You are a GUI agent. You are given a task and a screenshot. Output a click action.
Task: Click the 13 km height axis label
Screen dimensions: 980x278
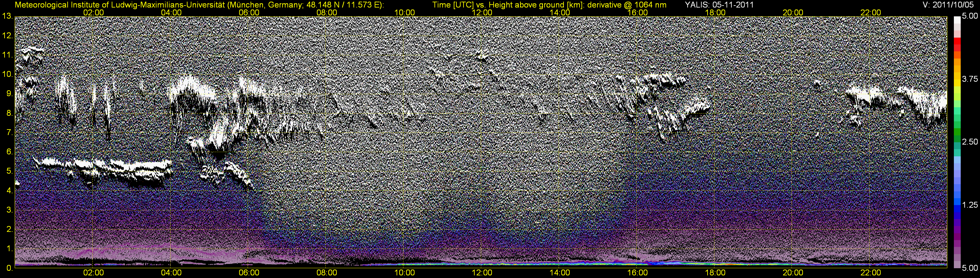coord(7,16)
